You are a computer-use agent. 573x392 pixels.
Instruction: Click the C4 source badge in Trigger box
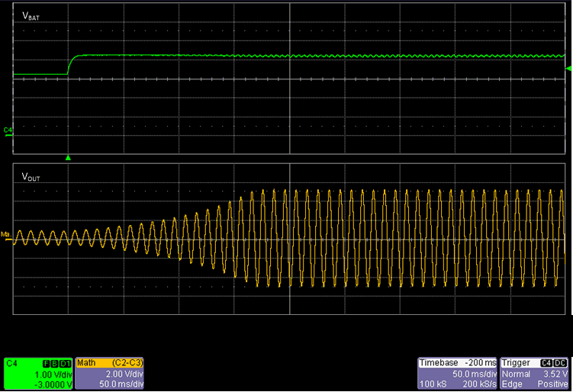[x=546, y=364]
